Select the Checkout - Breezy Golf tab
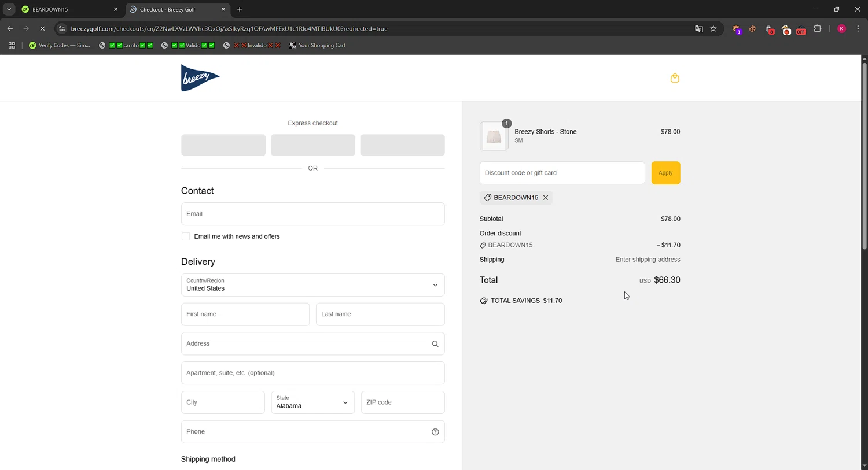Viewport: 868px width, 470px height. point(177,9)
